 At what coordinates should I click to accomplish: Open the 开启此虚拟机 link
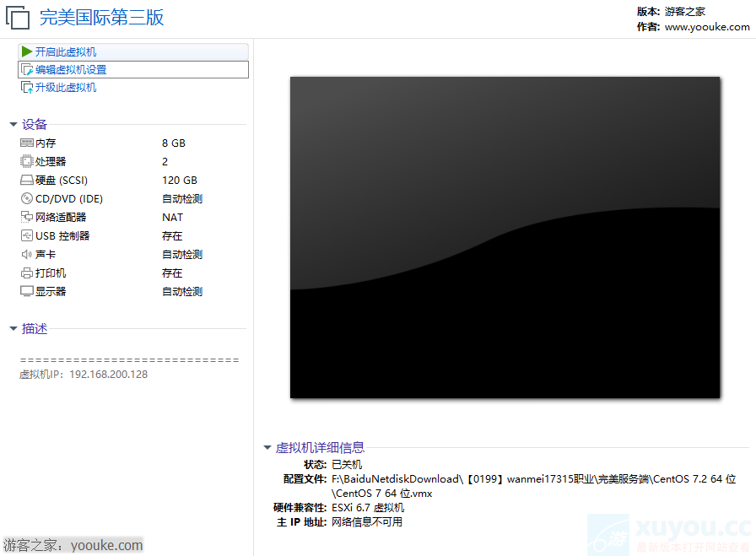(x=66, y=52)
